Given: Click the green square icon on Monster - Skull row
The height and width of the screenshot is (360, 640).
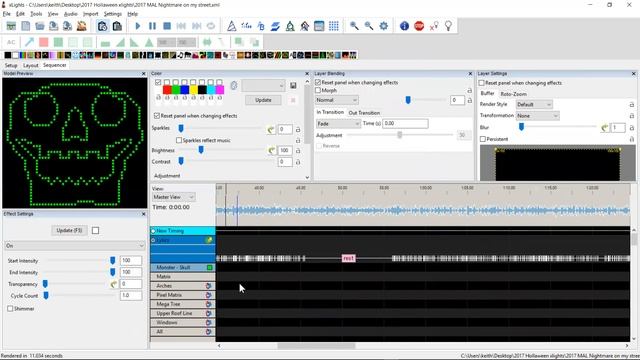Looking at the screenshot, I should (x=209, y=267).
